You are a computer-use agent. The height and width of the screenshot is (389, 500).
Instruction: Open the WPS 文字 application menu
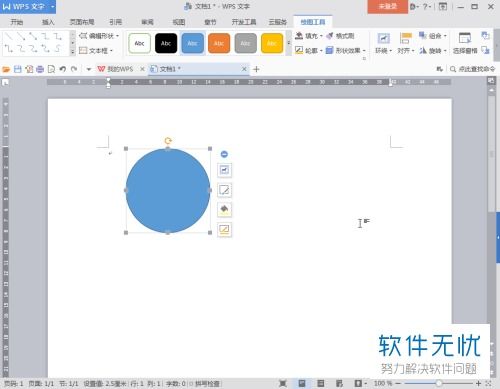click(x=28, y=6)
